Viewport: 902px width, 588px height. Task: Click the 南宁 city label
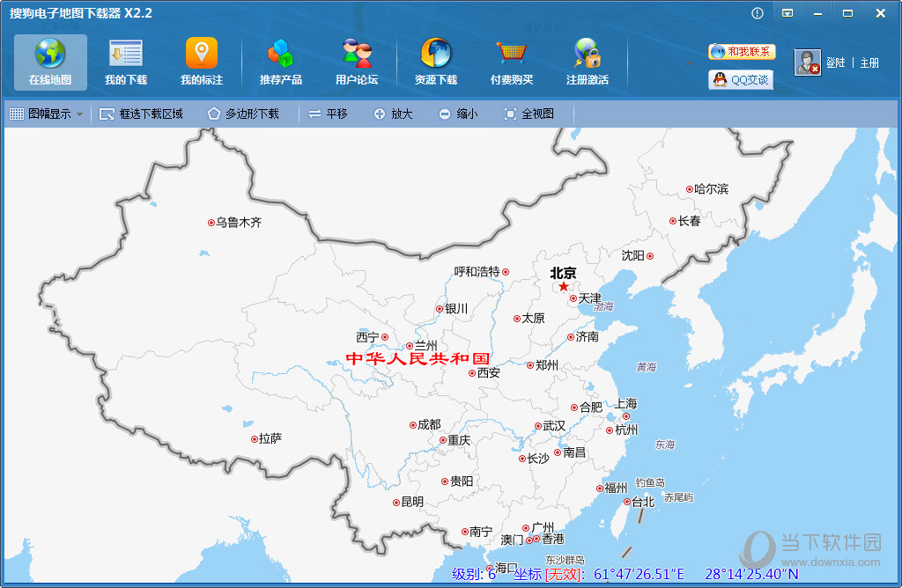pos(480,532)
